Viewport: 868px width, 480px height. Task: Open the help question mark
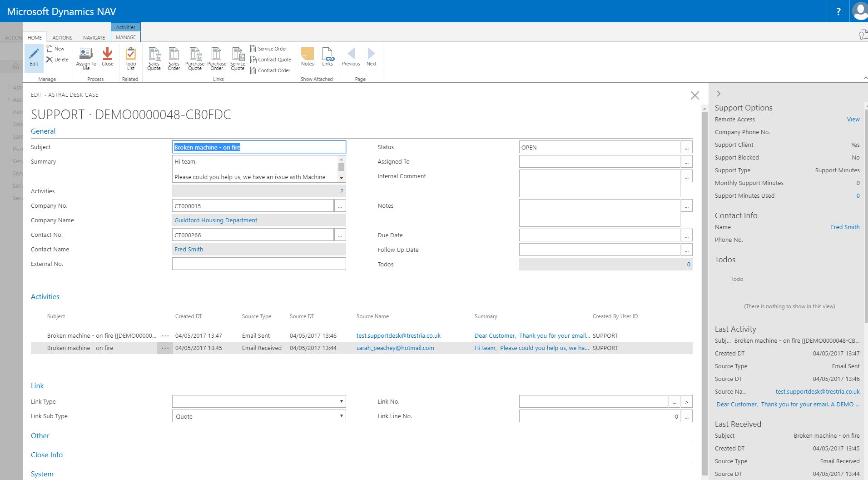click(x=838, y=11)
